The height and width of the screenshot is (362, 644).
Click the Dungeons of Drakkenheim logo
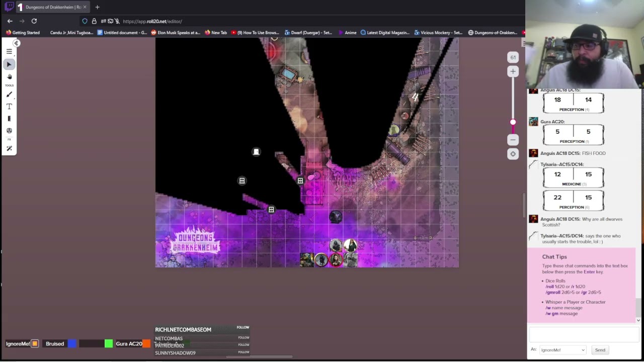click(196, 242)
